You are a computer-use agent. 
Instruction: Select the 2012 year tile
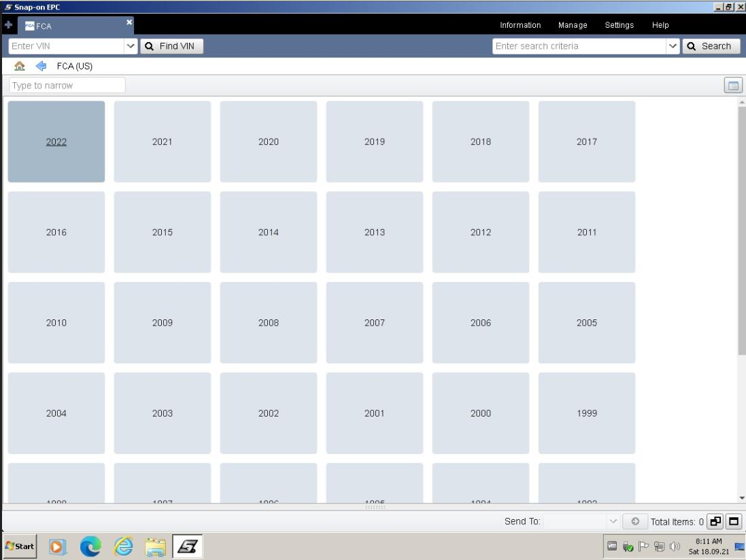(x=481, y=232)
